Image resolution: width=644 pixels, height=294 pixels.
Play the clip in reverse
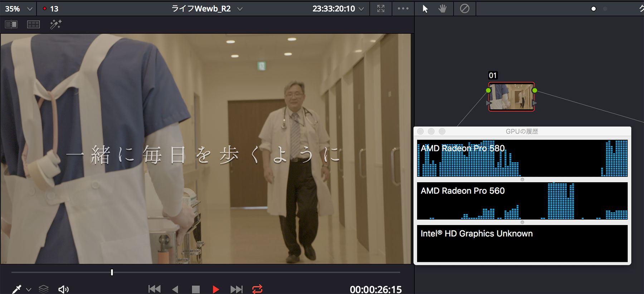(x=175, y=289)
